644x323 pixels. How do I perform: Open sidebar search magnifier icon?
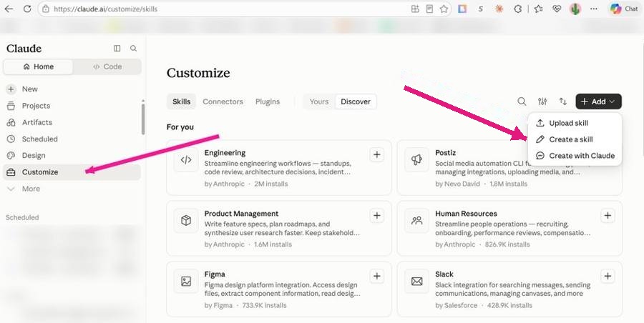click(x=134, y=49)
